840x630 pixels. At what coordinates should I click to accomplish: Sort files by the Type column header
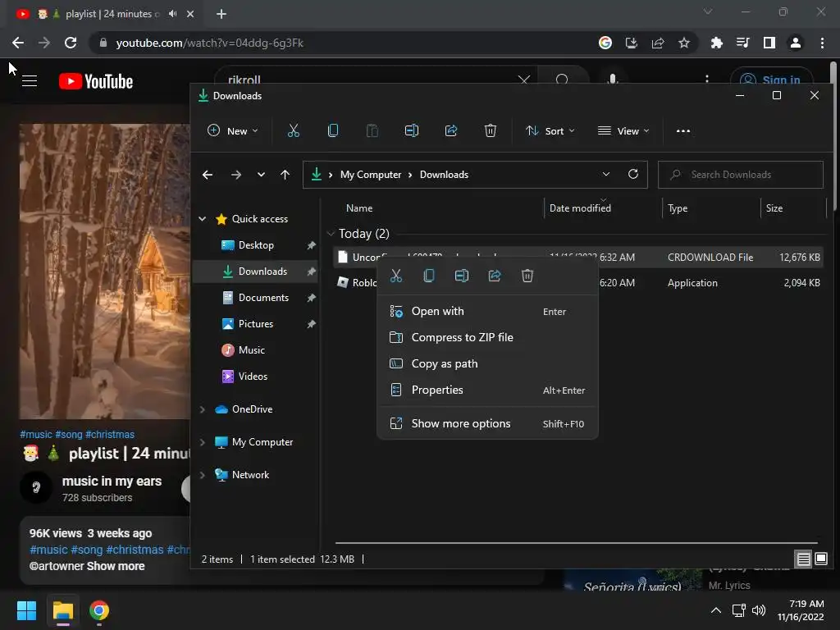point(678,208)
